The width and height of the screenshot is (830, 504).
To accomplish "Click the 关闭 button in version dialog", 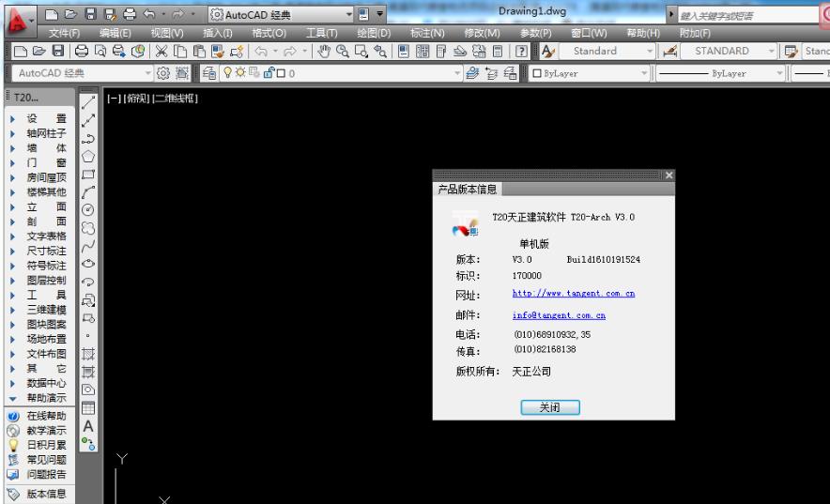I will click(x=550, y=407).
